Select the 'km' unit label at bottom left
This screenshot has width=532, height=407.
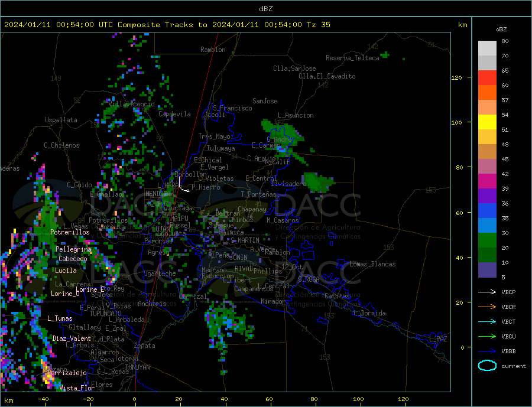pyautogui.click(x=9, y=401)
